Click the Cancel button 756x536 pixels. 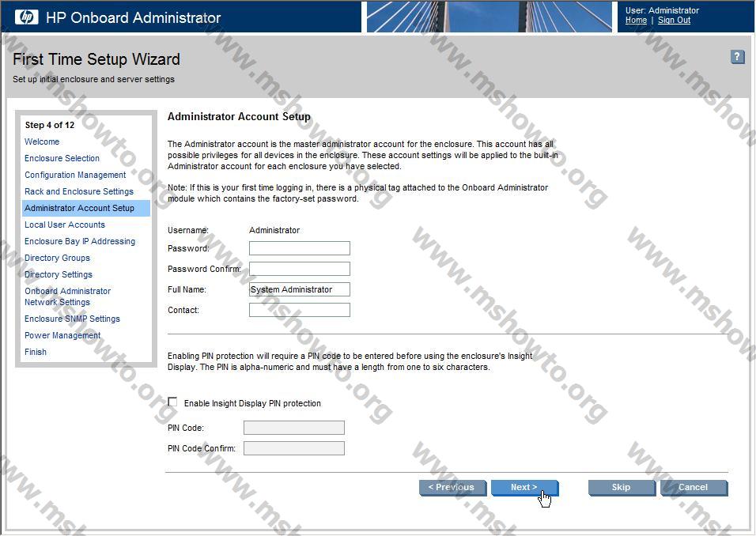coord(694,487)
